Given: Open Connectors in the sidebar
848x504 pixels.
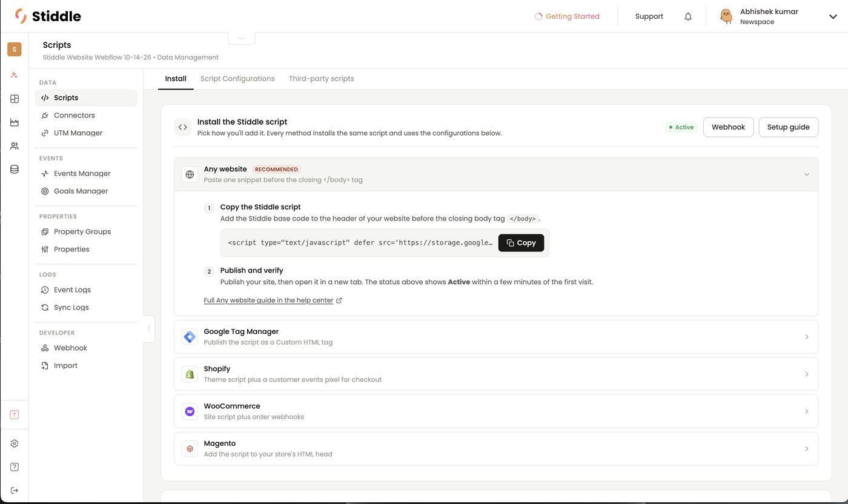Looking at the screenshot, I should [x=87, y=115].
